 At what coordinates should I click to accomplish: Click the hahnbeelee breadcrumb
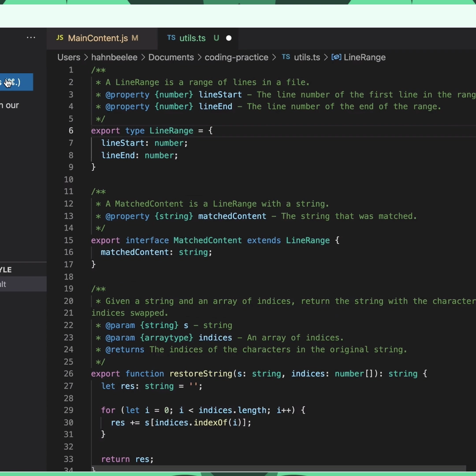coord(114,57)
